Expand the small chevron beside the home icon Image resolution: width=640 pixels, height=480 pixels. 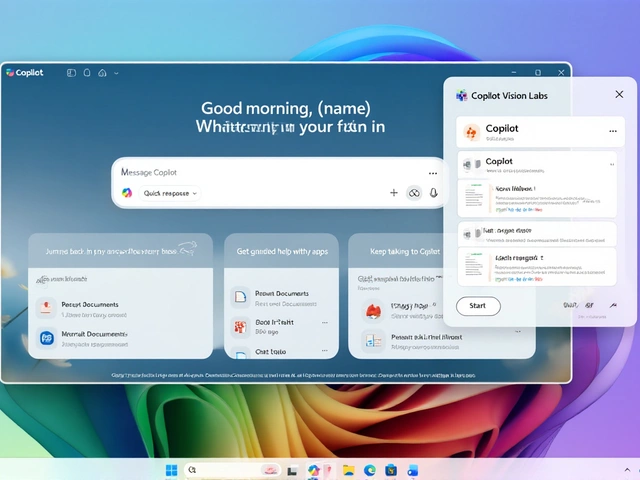pos(116,73)
